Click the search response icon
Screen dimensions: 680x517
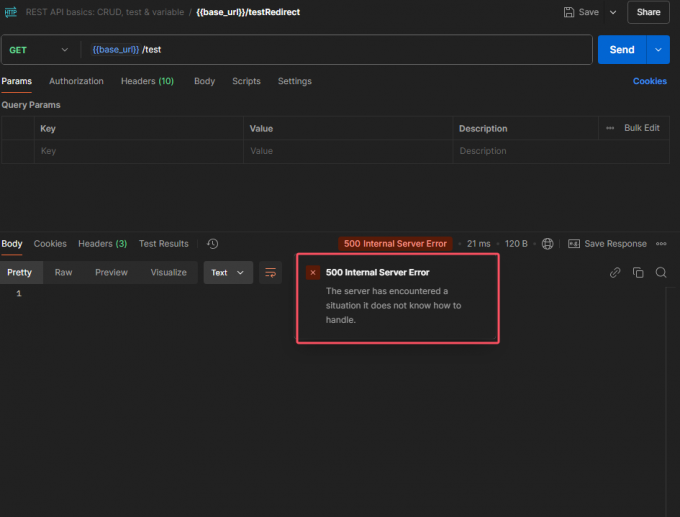(x=660, y=272)
